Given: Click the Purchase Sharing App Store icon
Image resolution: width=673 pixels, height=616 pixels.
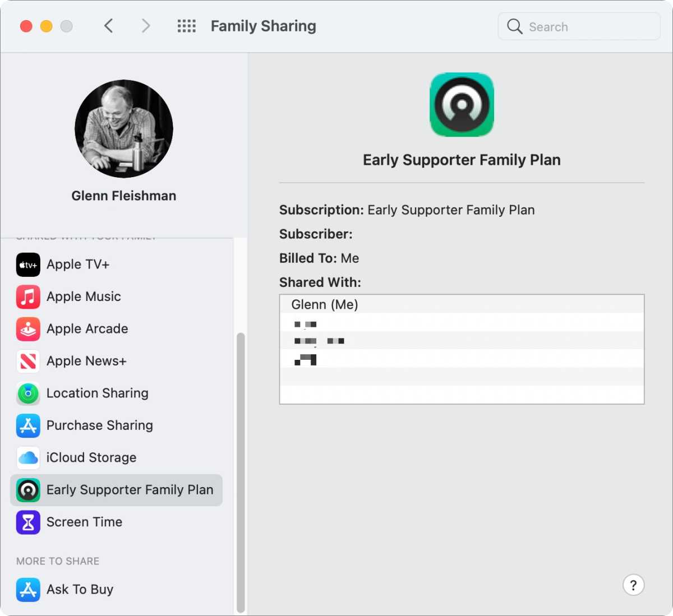Looking at the screenshot, I should coord(28,426).
